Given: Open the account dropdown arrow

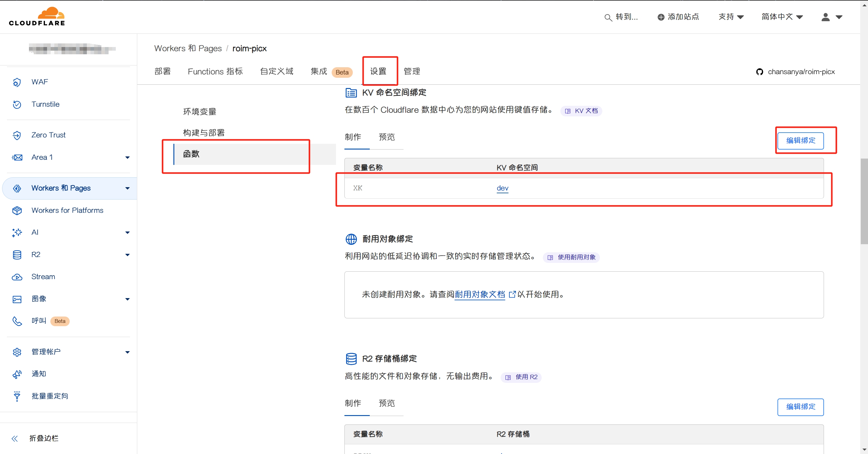Looking at the screenshot, I should [839, 17].
